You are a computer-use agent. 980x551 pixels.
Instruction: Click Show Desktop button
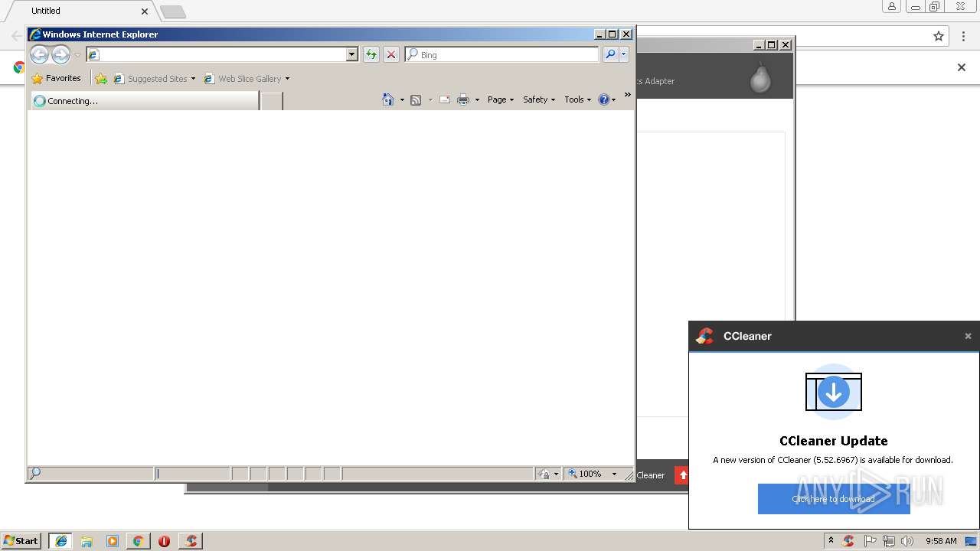click(971, 541)
